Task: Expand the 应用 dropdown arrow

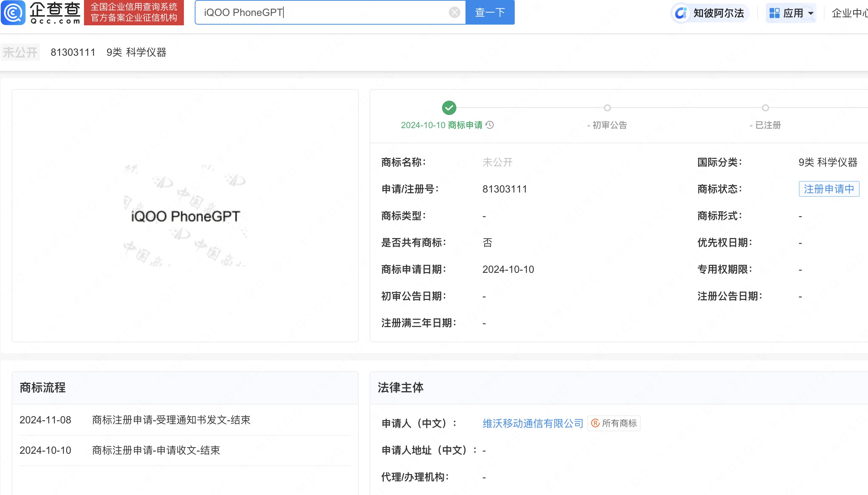Action: (811, 13)
